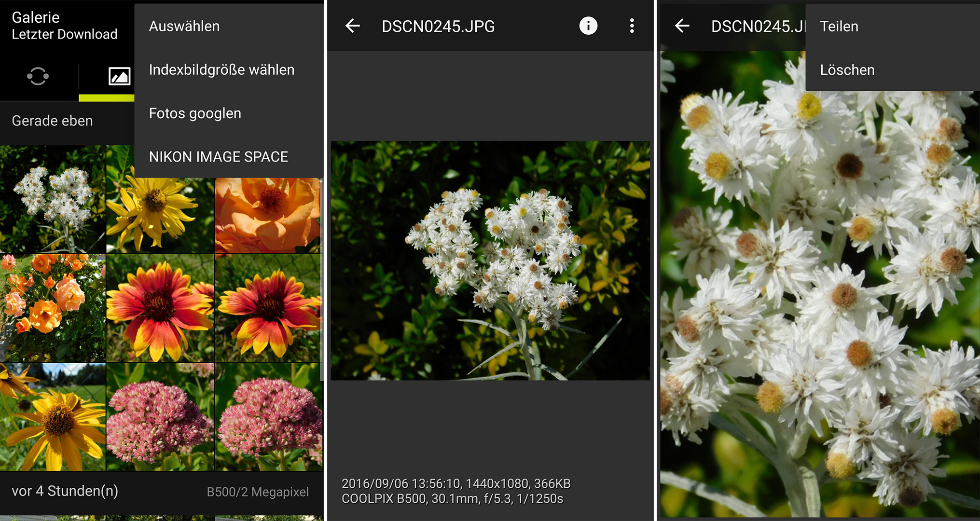Choose Teilen to share the photo
Viewport: 980px width, 521px height.
click(839, 27)
